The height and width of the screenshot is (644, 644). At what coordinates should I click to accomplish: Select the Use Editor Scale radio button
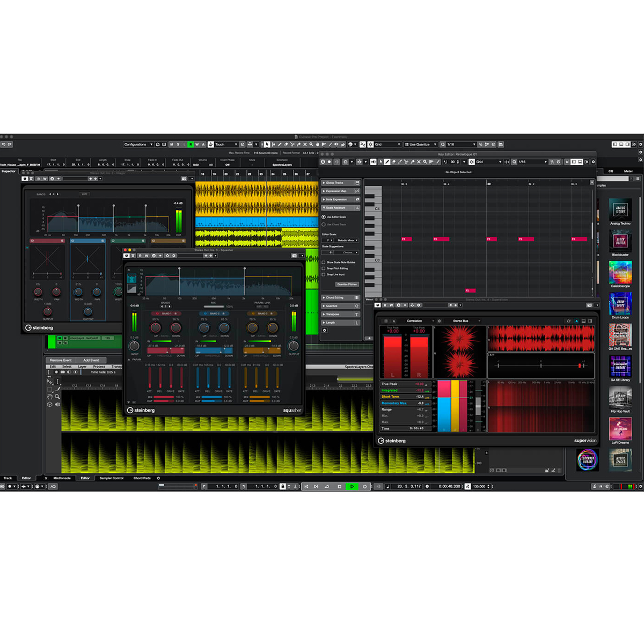[x=324, y=217]
